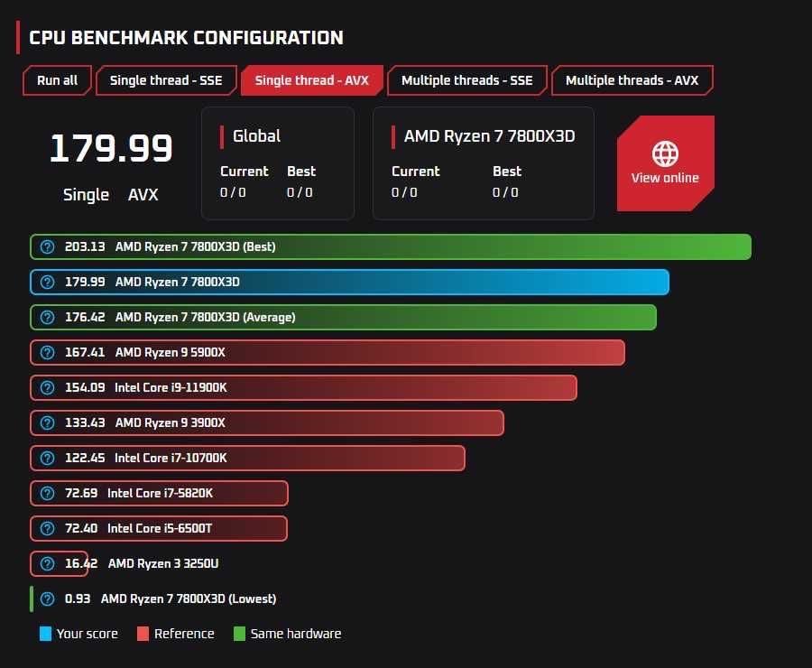812x668 pixels.
Task: Click the View online label
Action: click(665, 178)
